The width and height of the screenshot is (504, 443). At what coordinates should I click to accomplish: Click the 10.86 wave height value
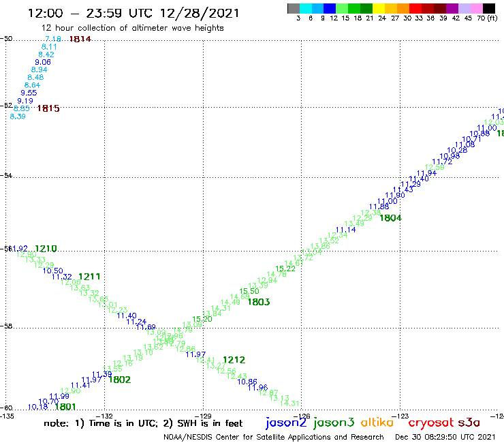click(x=247, y=382)
